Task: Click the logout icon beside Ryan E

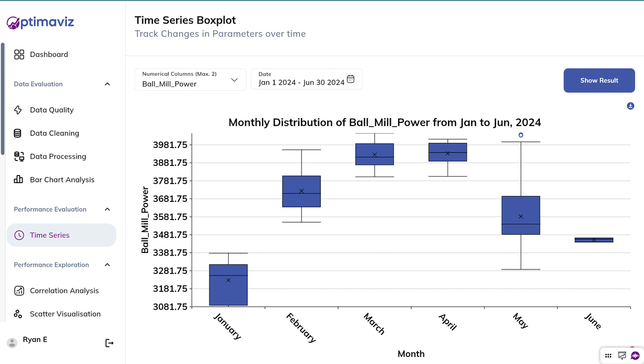Action: click(x=109, y=343)
